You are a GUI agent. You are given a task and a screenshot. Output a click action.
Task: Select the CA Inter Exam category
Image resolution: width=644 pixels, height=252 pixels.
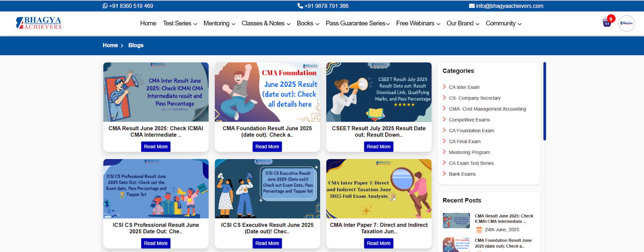point(464,87)
